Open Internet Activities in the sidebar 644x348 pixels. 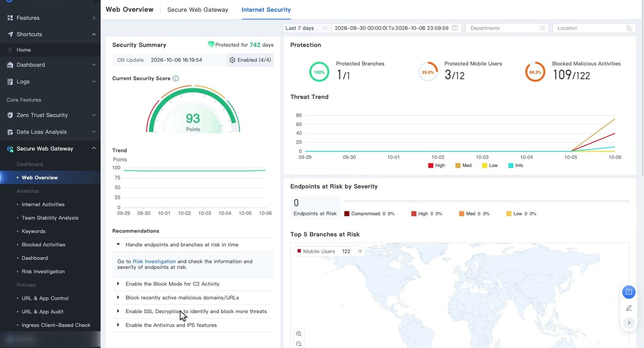coord(43,204)
